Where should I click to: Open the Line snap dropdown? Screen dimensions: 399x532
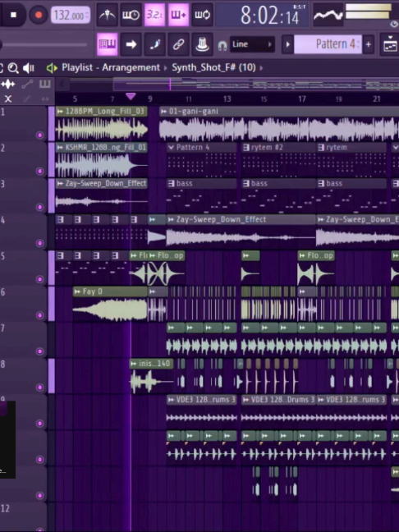pyautogui.click(x=252, y=44)
